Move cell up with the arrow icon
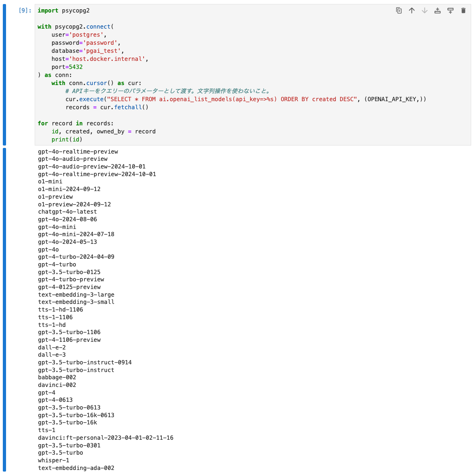Viewport: 476px width, 476px height. [x=411, y=10]
